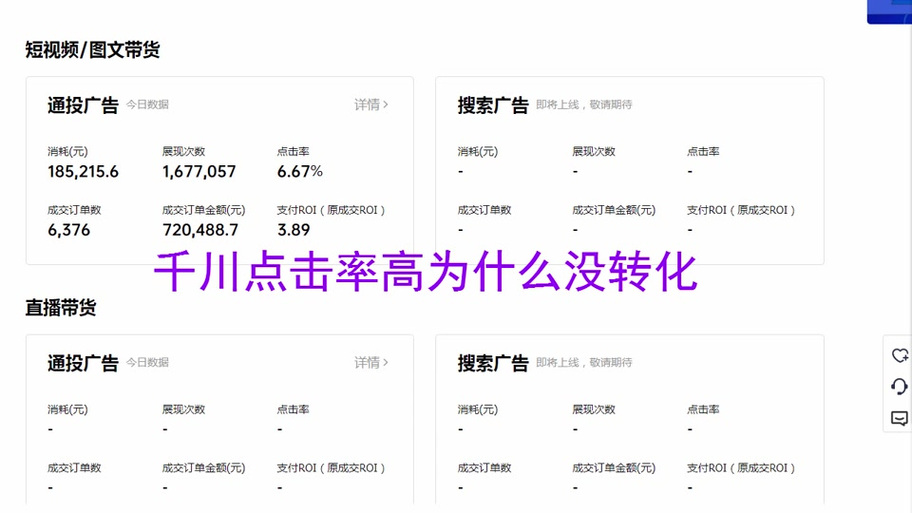The height and width of the screenshot is (513, 912).
Task: Click 搜索广告 title in 短视频/图文带货 section
Action: coord(493,105)
